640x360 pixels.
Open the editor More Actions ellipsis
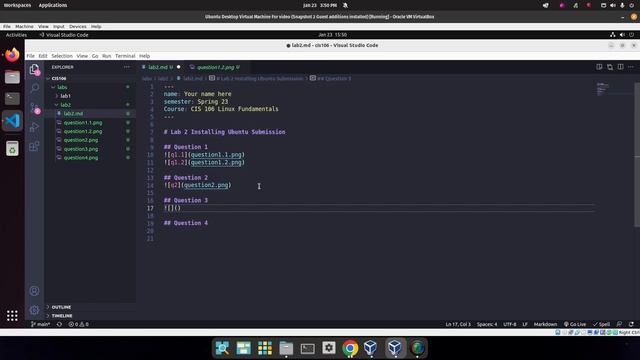click(x=631, y=67)
